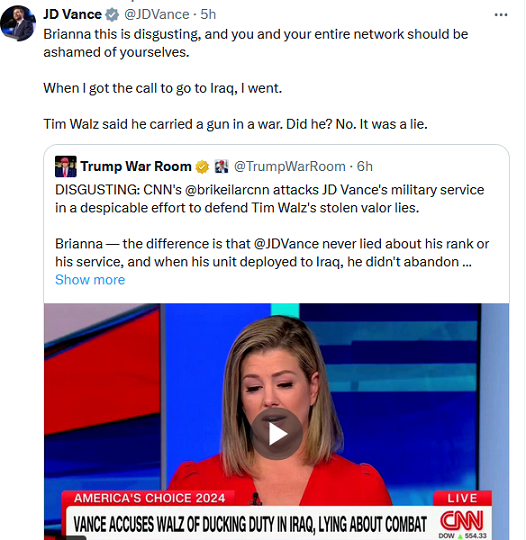Open the 5h timestamp of the tweet
Screen dimensions: 526x540
tap(208, 14)
